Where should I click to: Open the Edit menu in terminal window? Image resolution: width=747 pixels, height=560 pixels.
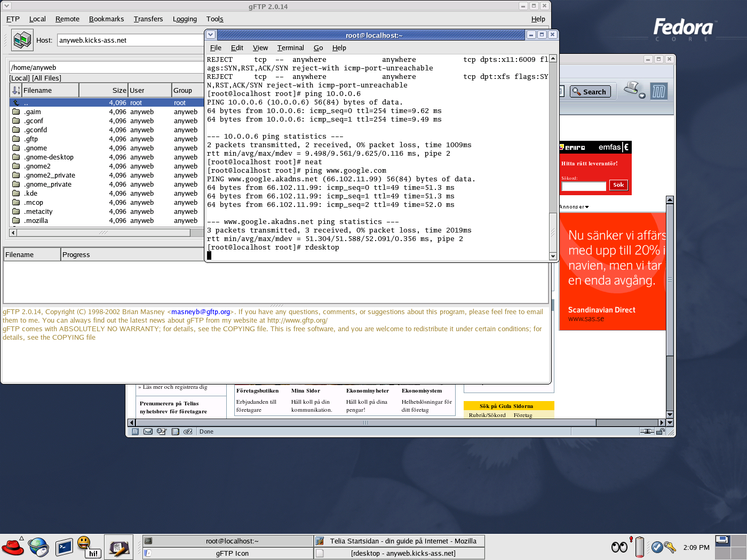pos(237,47)
